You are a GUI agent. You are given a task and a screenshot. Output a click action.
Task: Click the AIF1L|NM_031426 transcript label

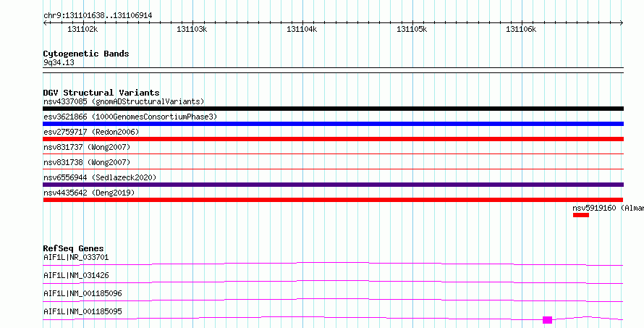tap(76, 275)
